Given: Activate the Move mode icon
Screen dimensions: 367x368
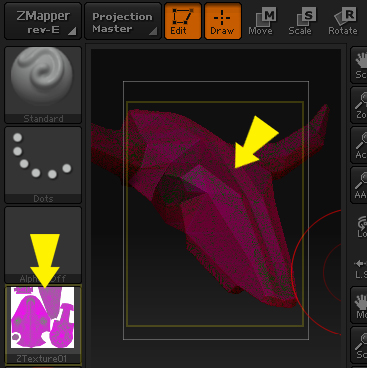Looking at the screenshot, I should click(x=262, y=21).
